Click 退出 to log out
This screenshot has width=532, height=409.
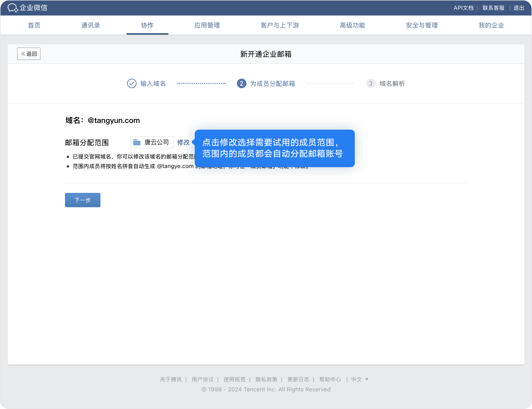point(519,8)
